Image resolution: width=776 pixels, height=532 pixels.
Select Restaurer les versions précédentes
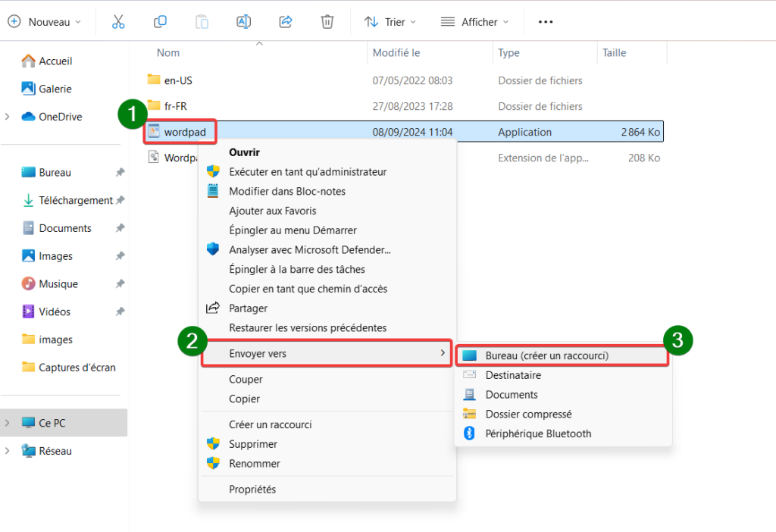click(x=327, y=327)
